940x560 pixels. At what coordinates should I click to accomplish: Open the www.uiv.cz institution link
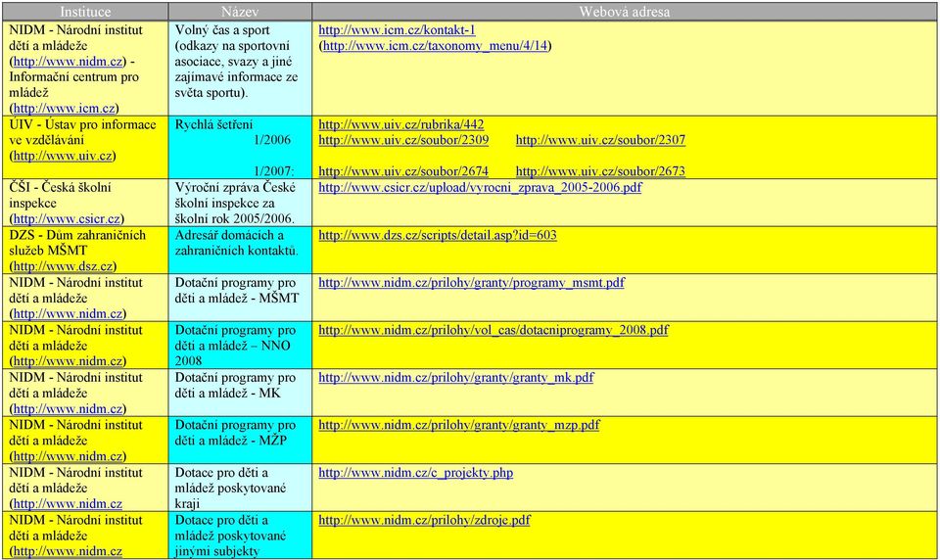coord(63,156)
